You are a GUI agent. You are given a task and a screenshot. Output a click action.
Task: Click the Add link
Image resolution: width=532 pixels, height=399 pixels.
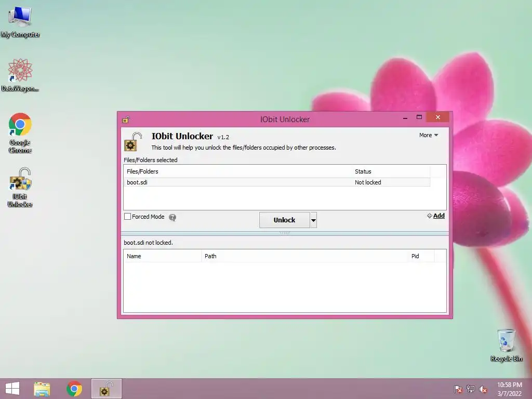(x=436, y=216)
